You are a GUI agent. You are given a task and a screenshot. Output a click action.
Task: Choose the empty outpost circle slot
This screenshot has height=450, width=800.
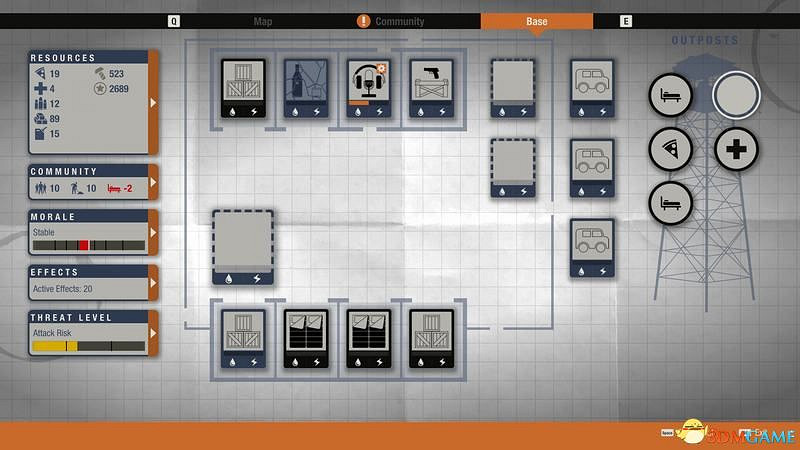tap(736, 95)
